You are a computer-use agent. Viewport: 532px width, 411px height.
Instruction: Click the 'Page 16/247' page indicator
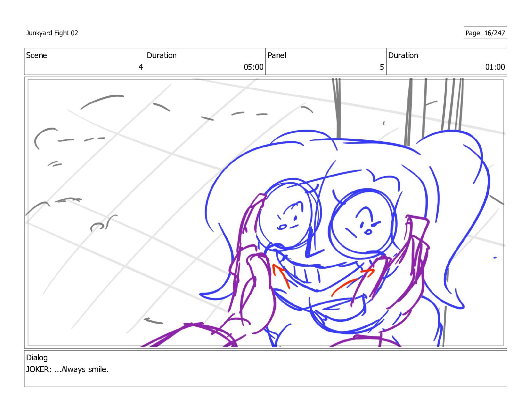485,33
